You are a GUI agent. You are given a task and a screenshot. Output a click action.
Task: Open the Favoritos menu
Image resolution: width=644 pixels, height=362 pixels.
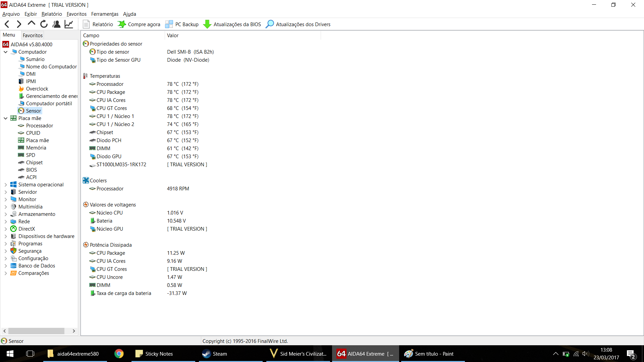point(76,14)
